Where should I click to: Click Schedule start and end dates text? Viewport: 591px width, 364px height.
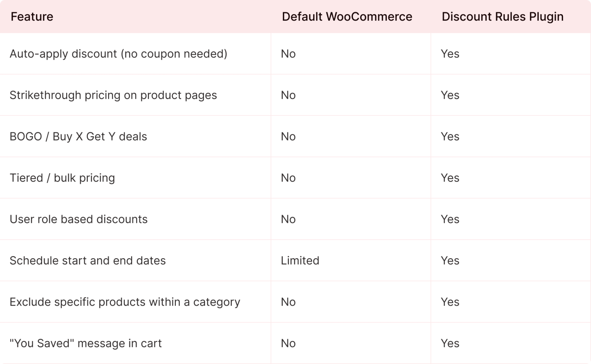click(87, 260)
